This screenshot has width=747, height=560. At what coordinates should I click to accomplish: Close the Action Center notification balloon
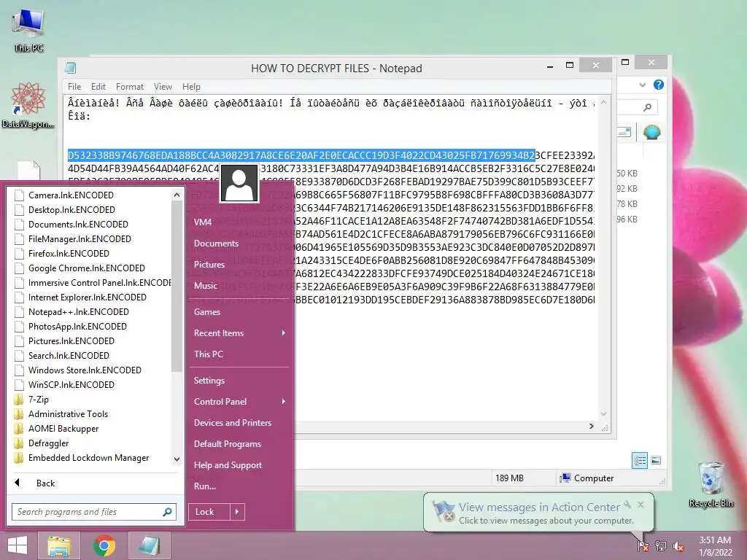pos(640,505)
